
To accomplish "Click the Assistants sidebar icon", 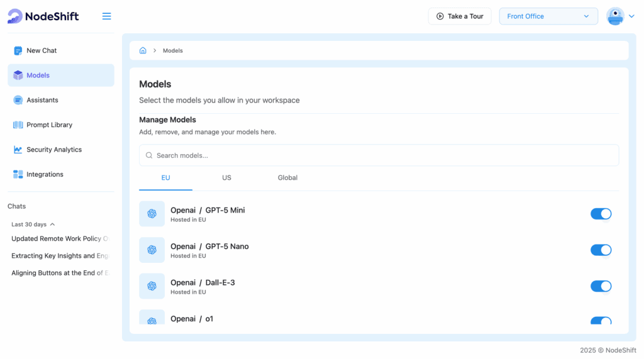I will [x=18, y=100].
